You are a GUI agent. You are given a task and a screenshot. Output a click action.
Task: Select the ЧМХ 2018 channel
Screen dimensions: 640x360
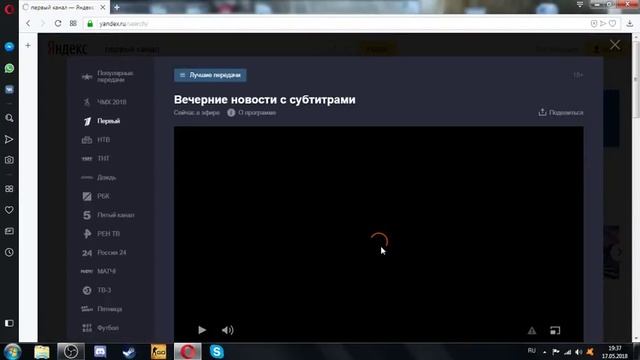click(104, 102)
